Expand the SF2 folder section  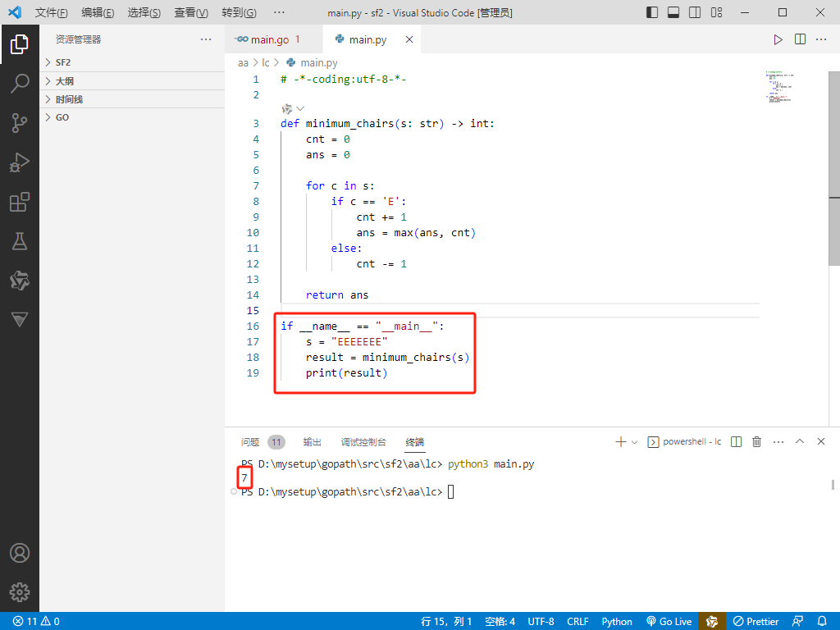(x=132, y=62)
